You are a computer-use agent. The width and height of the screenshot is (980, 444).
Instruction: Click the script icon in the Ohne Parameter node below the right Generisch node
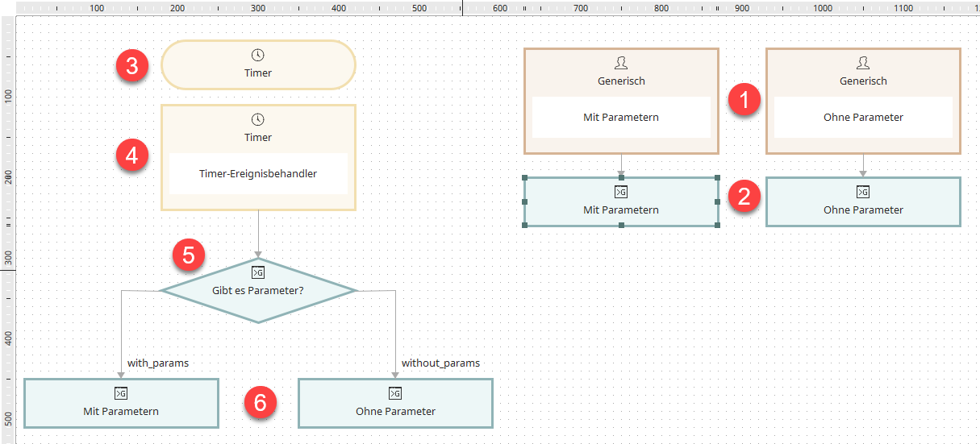863,192
